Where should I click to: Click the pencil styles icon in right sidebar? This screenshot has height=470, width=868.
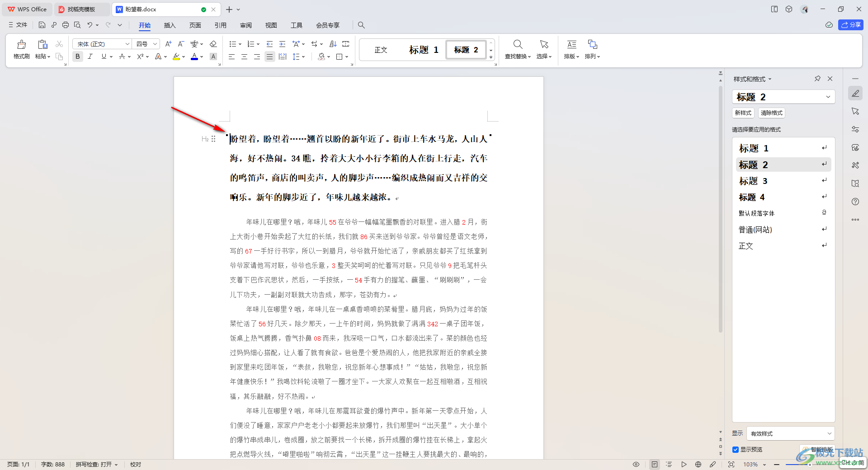(x=855, y=94)
